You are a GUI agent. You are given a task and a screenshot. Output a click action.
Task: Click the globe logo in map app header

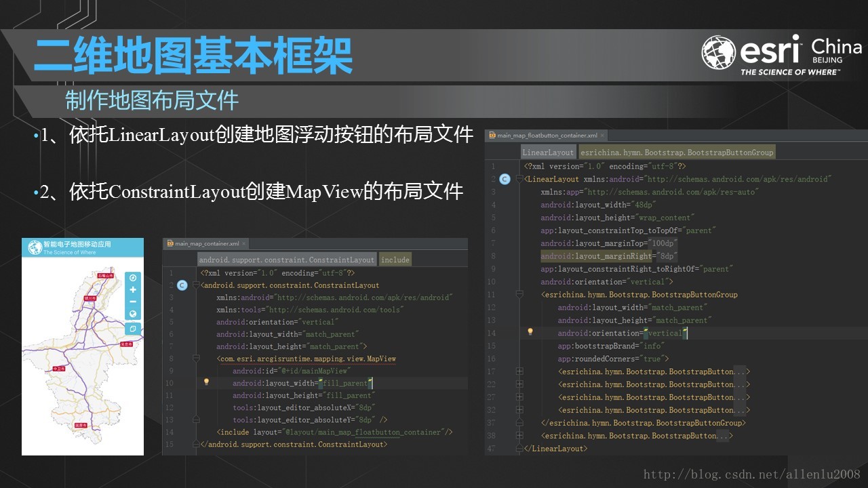pos(35,247)
